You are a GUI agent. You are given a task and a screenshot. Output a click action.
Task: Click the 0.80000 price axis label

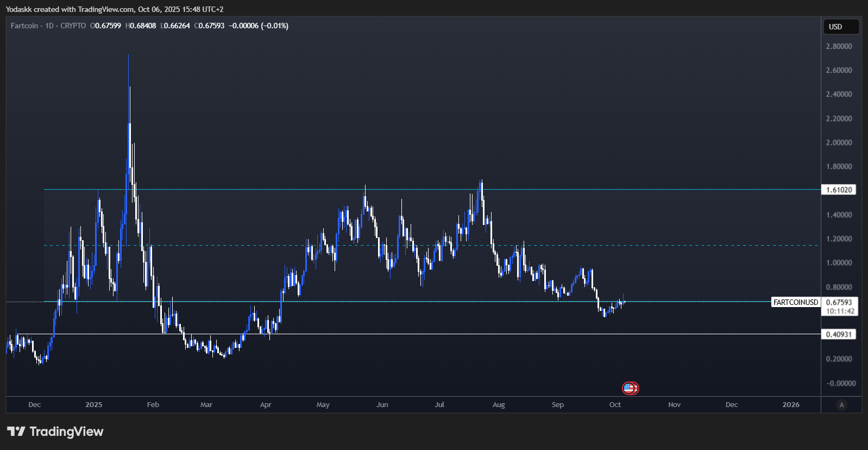point(839,287)
